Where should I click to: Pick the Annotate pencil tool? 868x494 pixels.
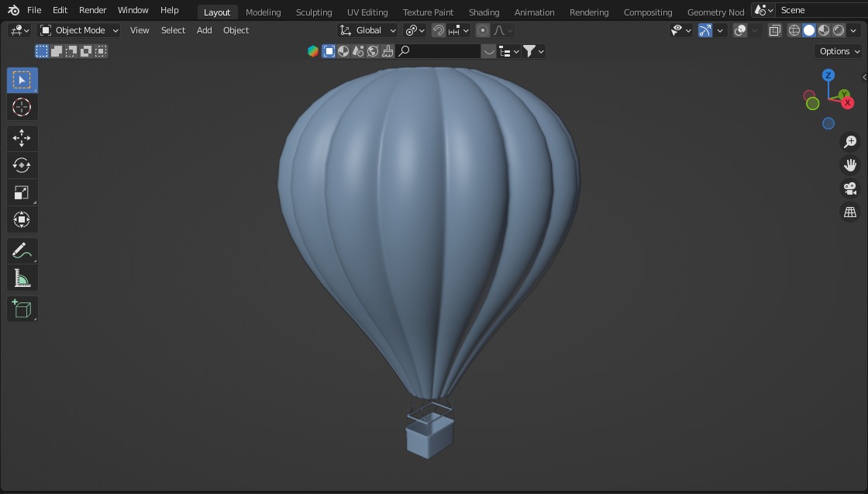(x=22, y=250)
